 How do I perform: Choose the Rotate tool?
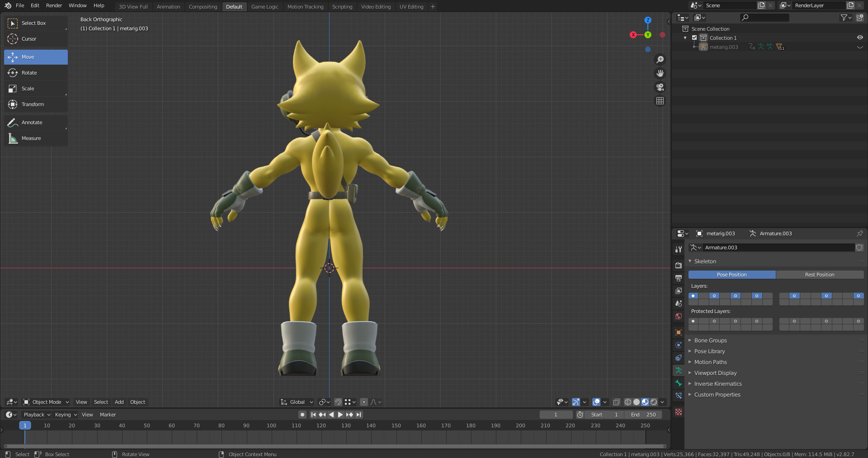point(36,73)
